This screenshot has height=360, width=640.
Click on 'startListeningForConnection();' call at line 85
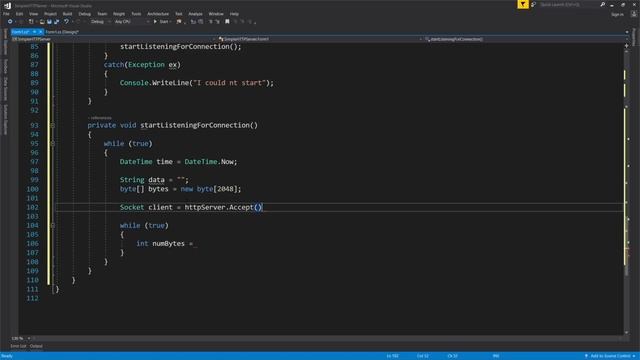pos(180,47)
